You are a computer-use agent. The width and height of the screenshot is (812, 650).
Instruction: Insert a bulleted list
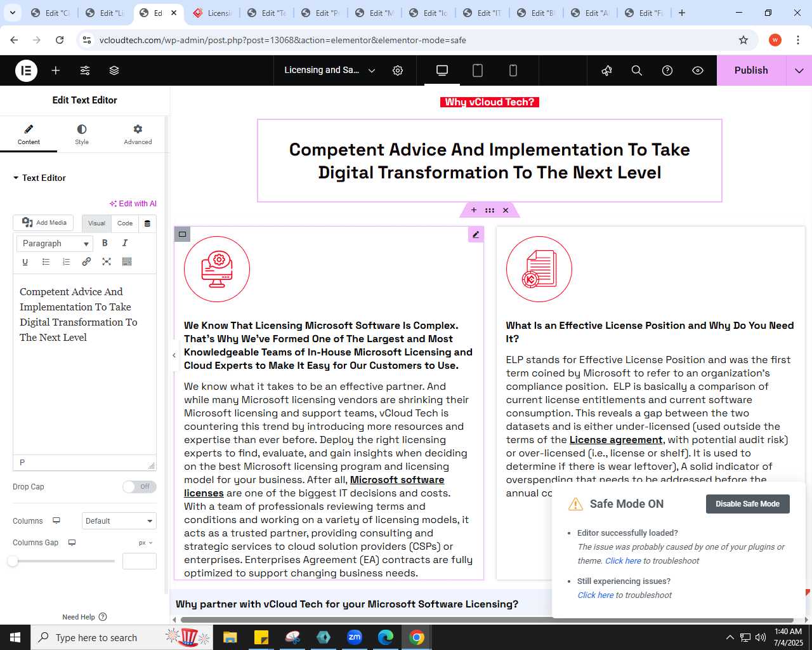point(46,262)
